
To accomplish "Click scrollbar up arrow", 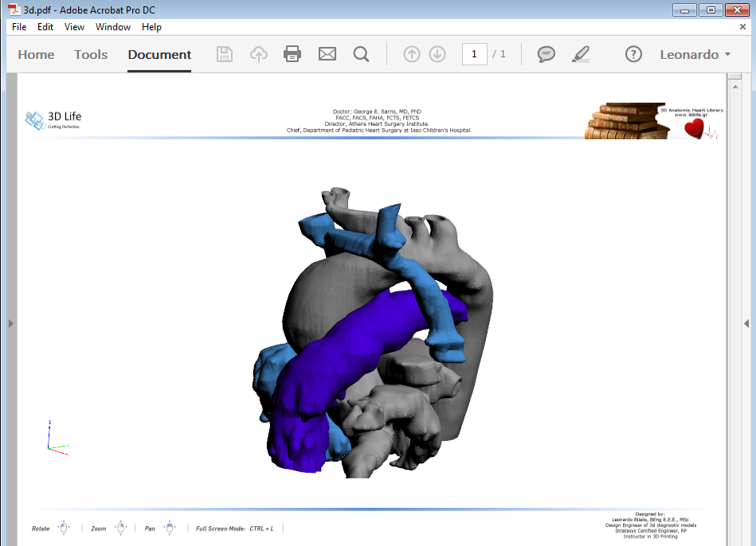I will pyautogui.click(x=735, y=87).
